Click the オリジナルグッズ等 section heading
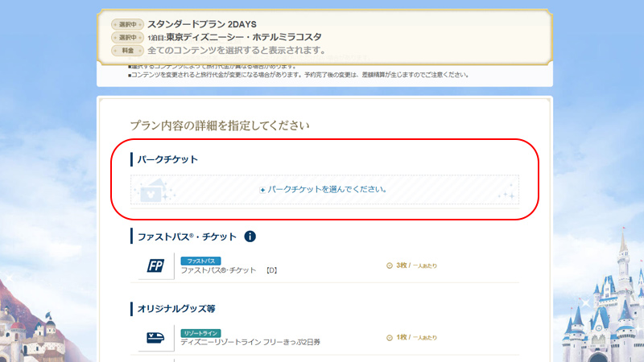The width and height of the screenshot is (644, 362). pos(176,309)
